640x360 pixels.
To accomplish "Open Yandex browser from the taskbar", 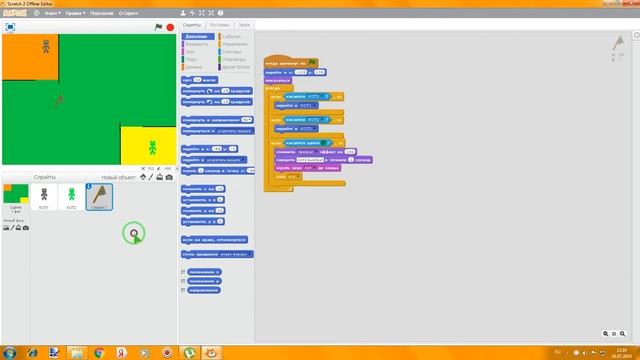I will click(121, 353).
